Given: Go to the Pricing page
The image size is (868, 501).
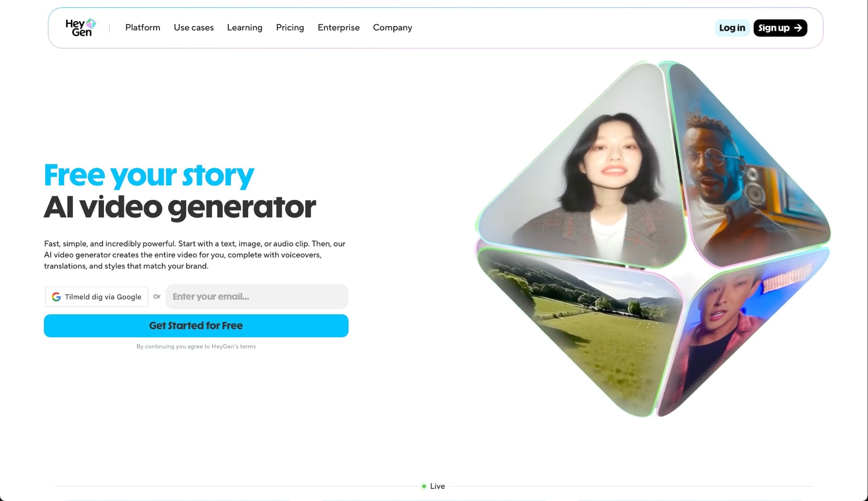Looking at the screenshot, I should click(290, 28).
